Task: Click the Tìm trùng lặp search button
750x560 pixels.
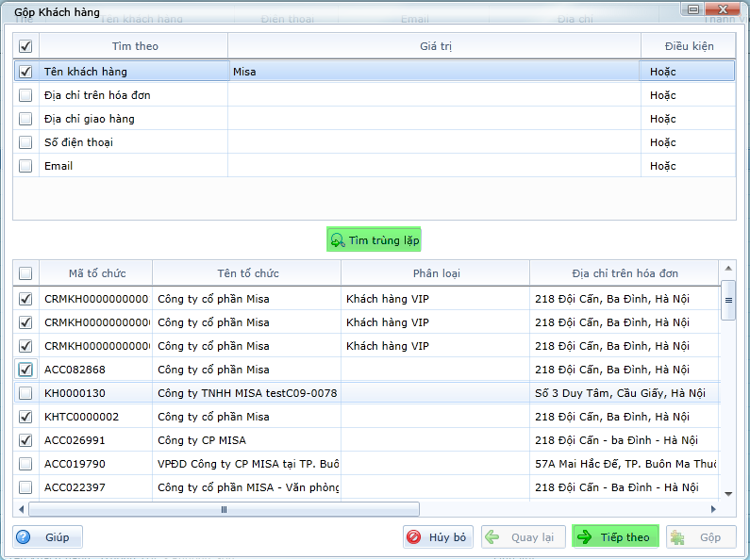Action: 374,240
